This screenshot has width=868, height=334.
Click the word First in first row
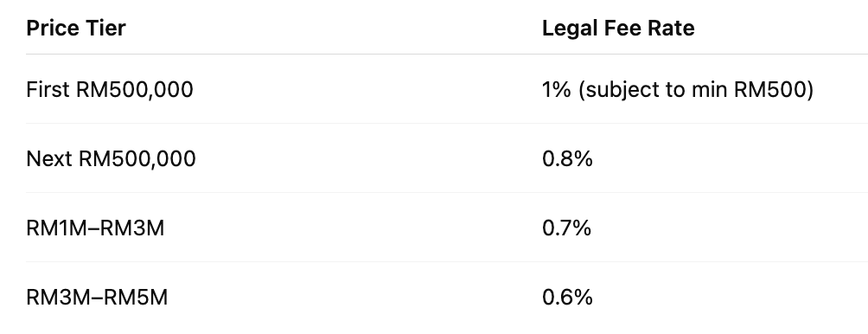coord(48,90)
